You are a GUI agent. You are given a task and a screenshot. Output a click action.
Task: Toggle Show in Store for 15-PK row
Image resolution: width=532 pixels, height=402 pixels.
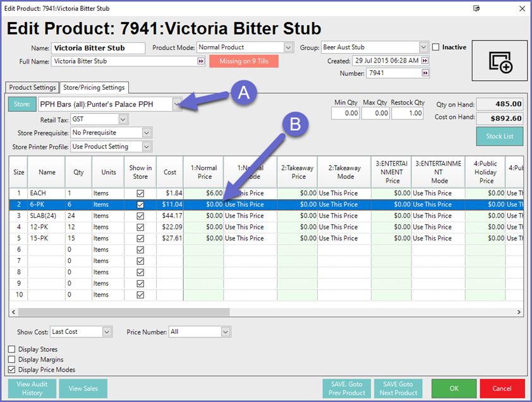140,238
